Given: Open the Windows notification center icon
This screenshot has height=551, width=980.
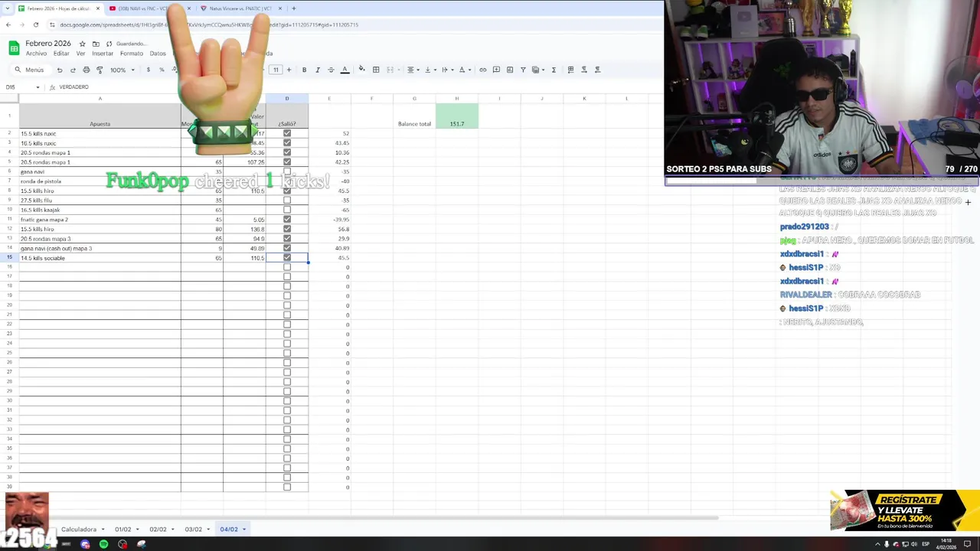Looking at the screenshot, I should point(967,544).
